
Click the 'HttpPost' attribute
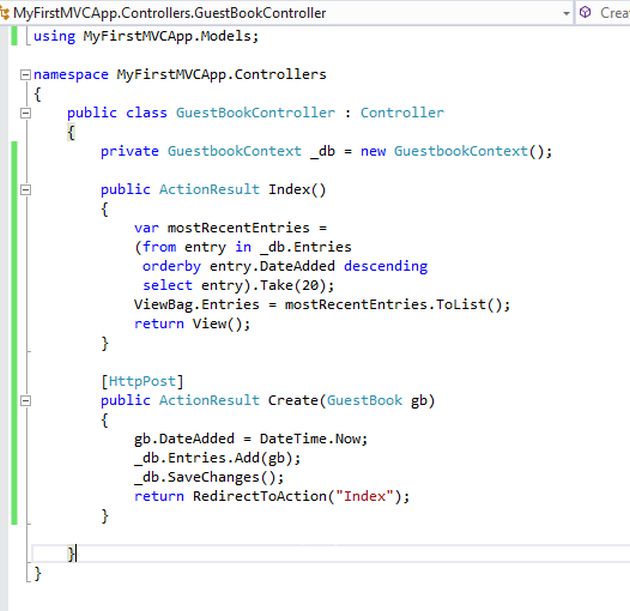tap(142, 382)
